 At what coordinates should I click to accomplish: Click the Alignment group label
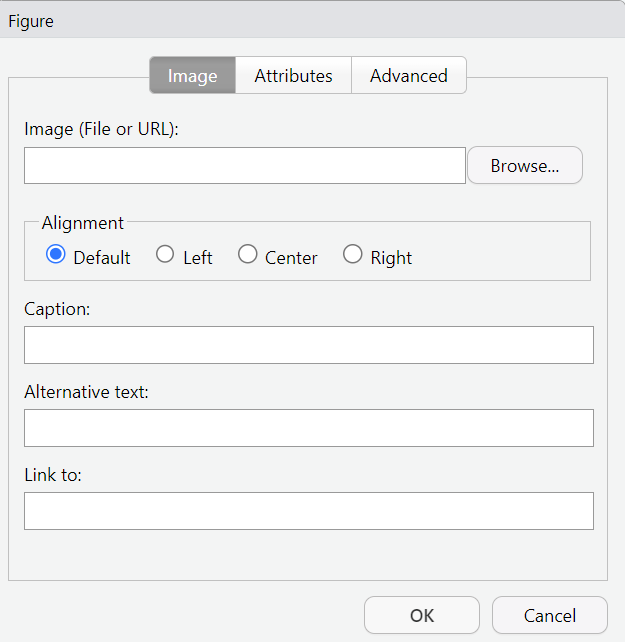pos(82,223)
